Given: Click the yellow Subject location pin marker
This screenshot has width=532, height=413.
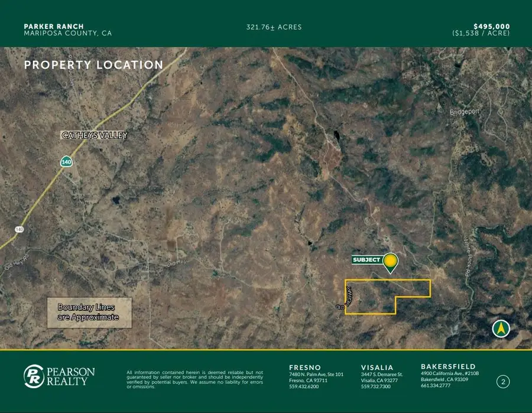Looking at the screenshot, I should pyautogui.click(x=390, y=262).
